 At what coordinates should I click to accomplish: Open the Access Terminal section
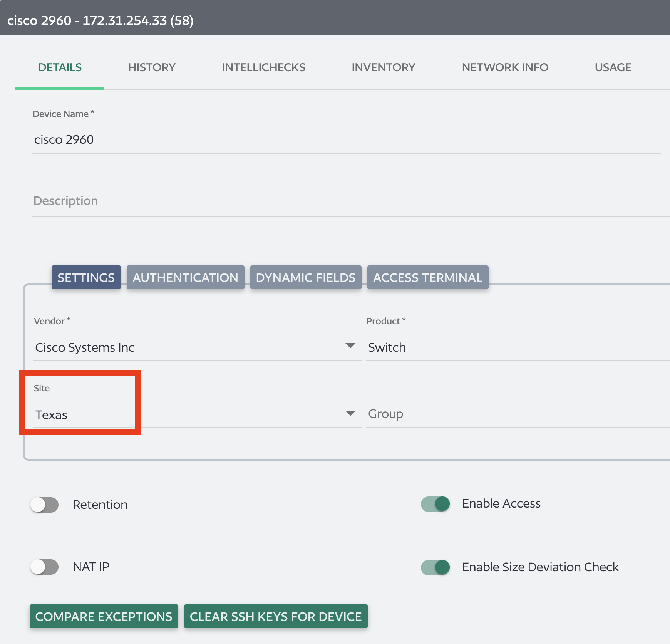pyautogui.click(x=427, y=277)
